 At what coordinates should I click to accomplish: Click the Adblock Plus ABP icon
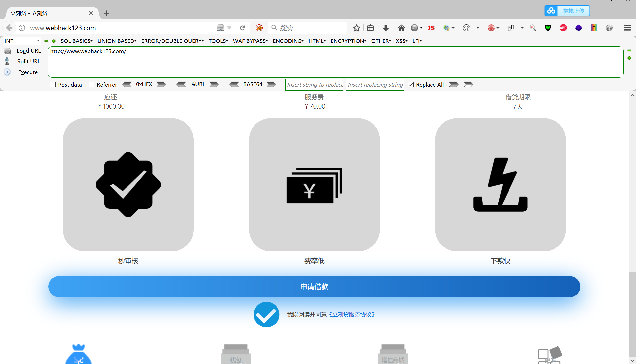coord(563,28)
